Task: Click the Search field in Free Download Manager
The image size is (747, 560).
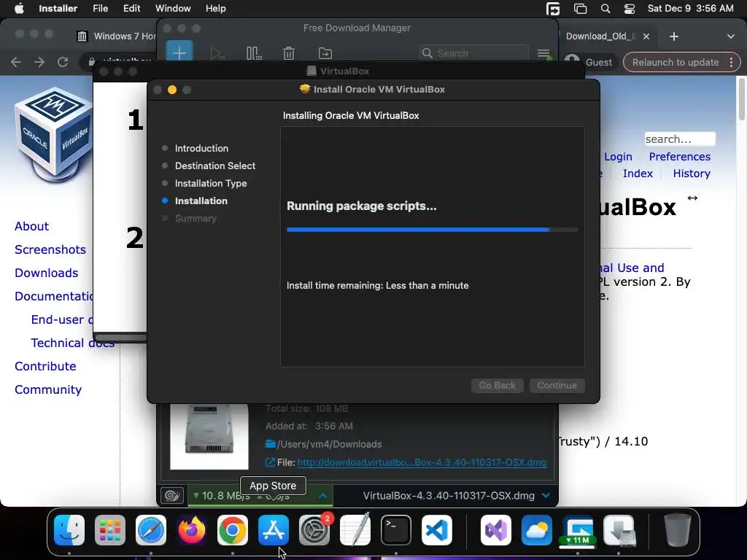Action: [x=474, y=53]
